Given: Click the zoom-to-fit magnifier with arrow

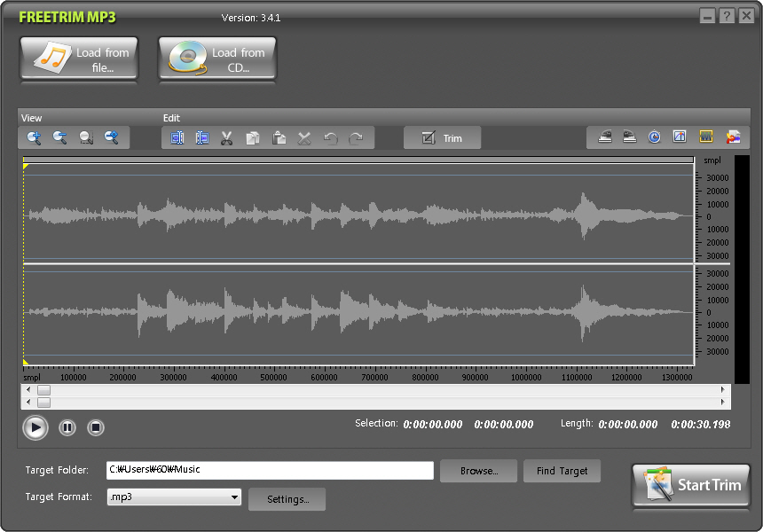Looking at the screenshot, I should click(x=112, y=138).
